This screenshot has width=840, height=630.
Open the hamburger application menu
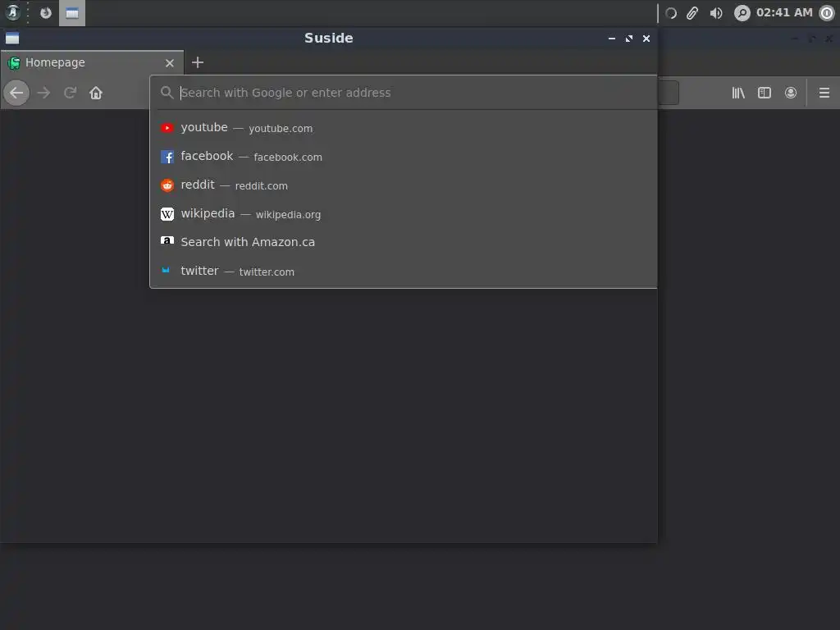click(x=824, y=93)
